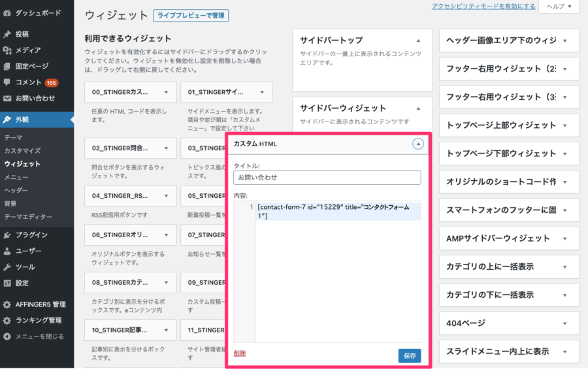588x369 pixels.
Task: Open the ヘッダー submenu item
Action: point(16,190)
